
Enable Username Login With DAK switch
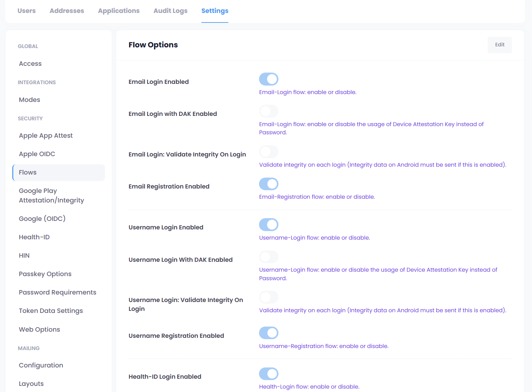point(269,257)
